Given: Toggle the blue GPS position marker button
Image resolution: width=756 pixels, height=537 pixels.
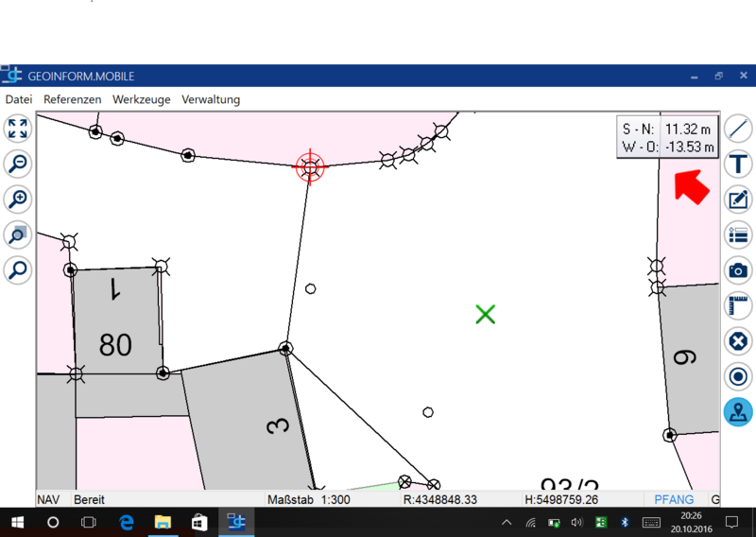Looking at the screenshot, I should [x=738, y=412].
